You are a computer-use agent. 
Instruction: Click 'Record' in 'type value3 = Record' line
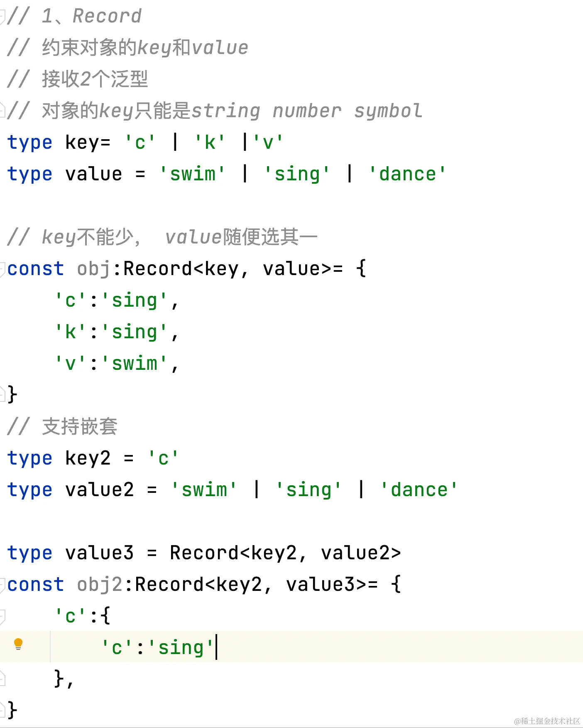[204, 553]
